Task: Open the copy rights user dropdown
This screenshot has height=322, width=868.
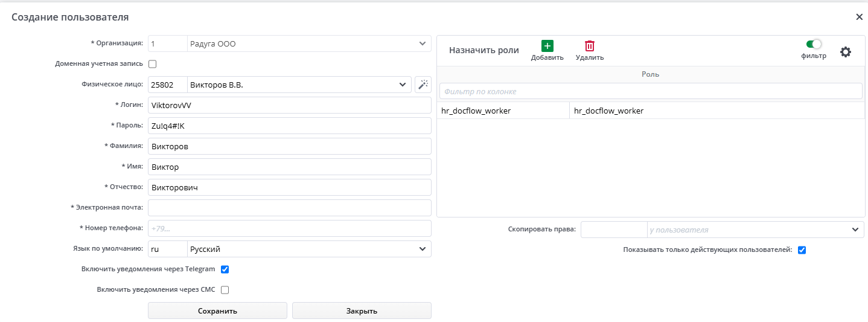Action: pyautogui.click(x=855, y=230)
